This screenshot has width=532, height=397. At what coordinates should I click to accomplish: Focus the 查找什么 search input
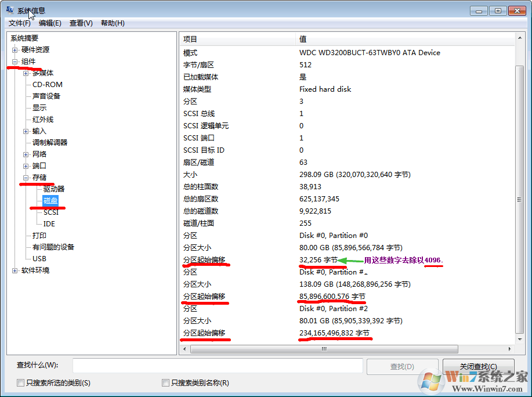pos(218,366)
